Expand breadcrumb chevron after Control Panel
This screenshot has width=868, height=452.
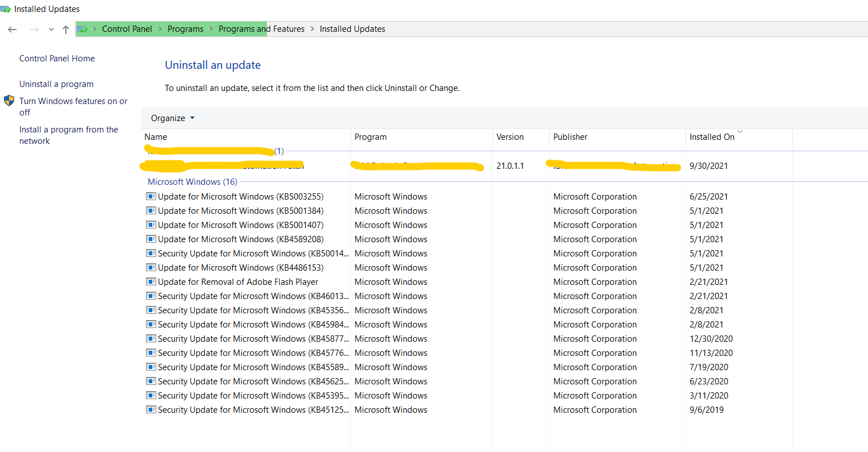[160, 29]
